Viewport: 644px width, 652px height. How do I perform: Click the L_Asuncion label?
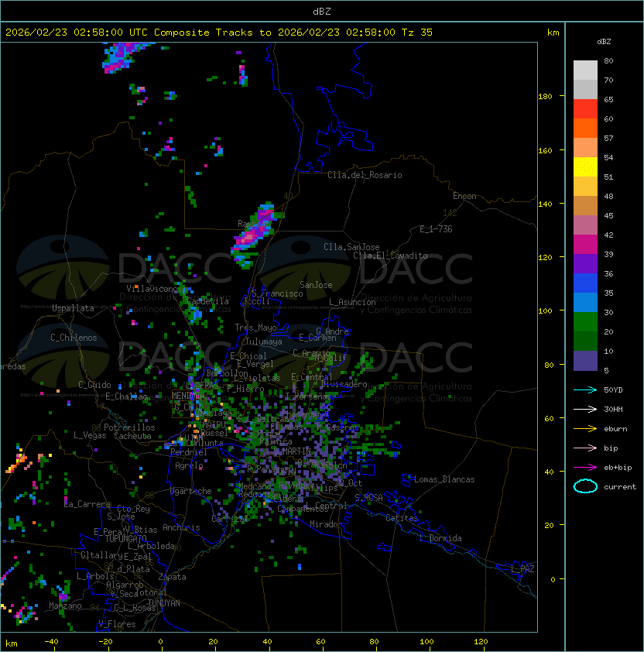click(352, 302)
